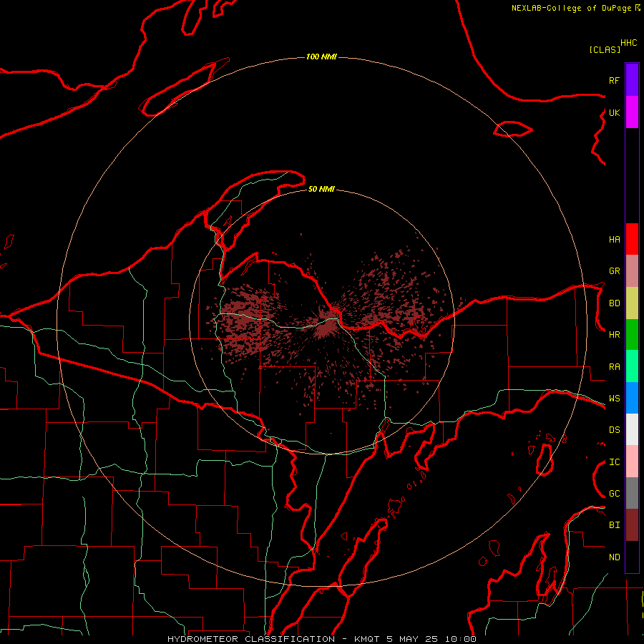Click the RA light green legend swatch
This screenshot has height=644, width=644.
point(632,366)
